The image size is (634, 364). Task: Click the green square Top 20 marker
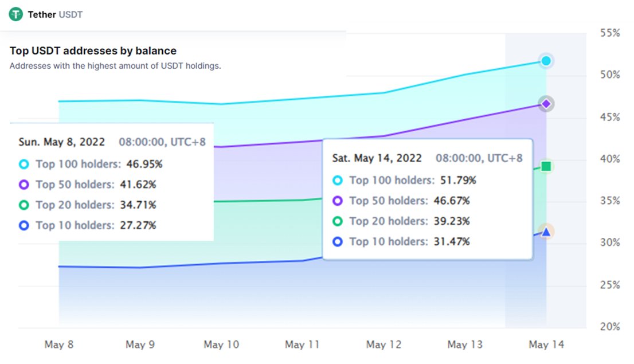tap(546, 166)
